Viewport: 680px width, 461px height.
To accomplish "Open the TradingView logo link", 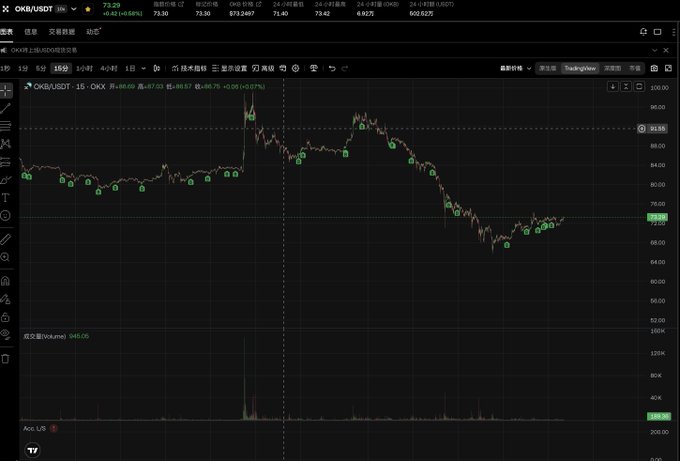I will click(33, 450).
